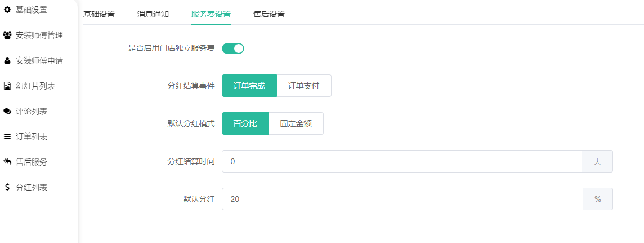
Task: Select 订单完成 as settlement event
Action: coord(249,86)
